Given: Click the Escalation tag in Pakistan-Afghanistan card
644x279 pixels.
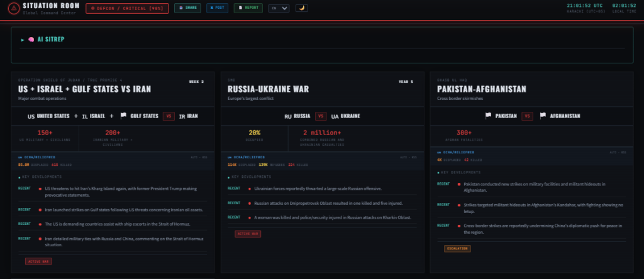Looking at the screenshot, I should pyautogui.click(x=458, y=249).
